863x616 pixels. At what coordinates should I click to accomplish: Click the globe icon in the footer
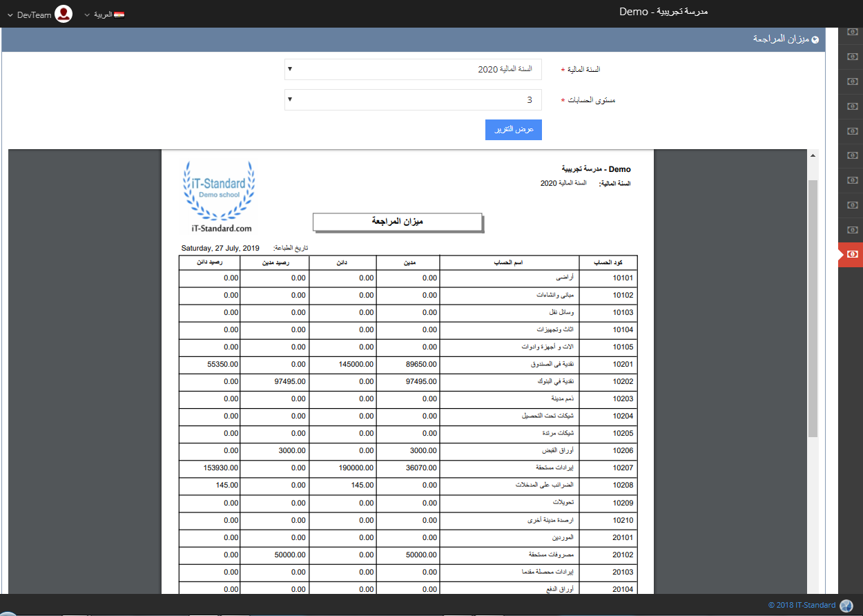(846, 606)
